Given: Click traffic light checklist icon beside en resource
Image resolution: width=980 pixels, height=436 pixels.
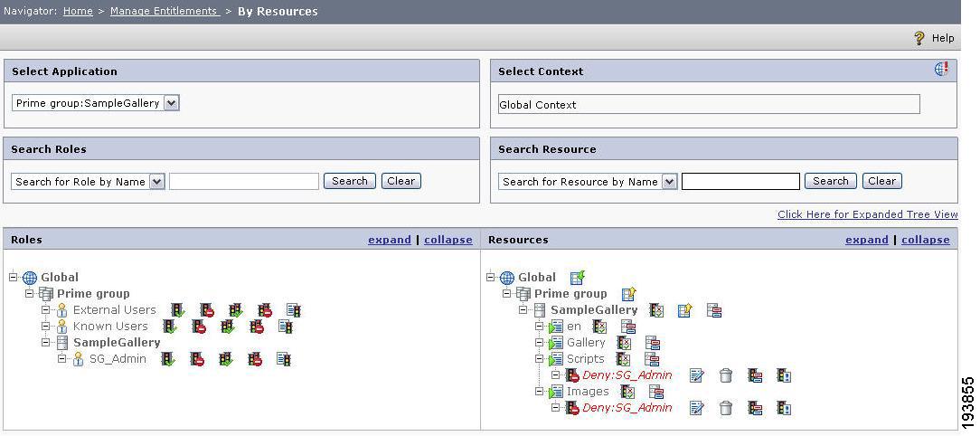Looking at the screenshot, I should [x=599, y=326].
